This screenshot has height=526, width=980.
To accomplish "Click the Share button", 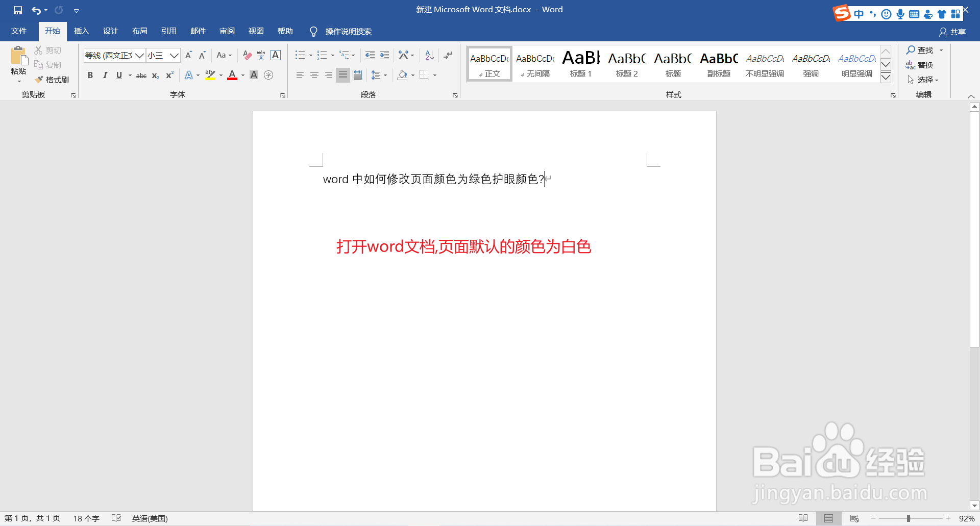I will tap(952, 32).
